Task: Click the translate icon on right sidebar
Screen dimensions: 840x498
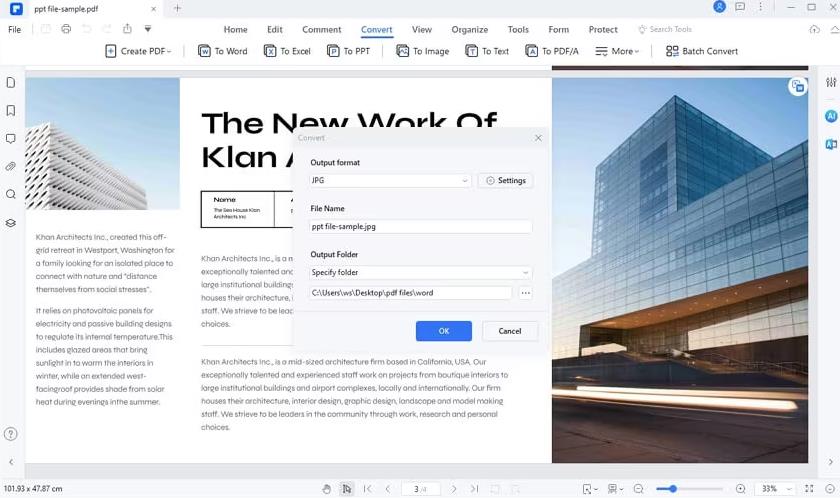Action: [x=831, y=144]
